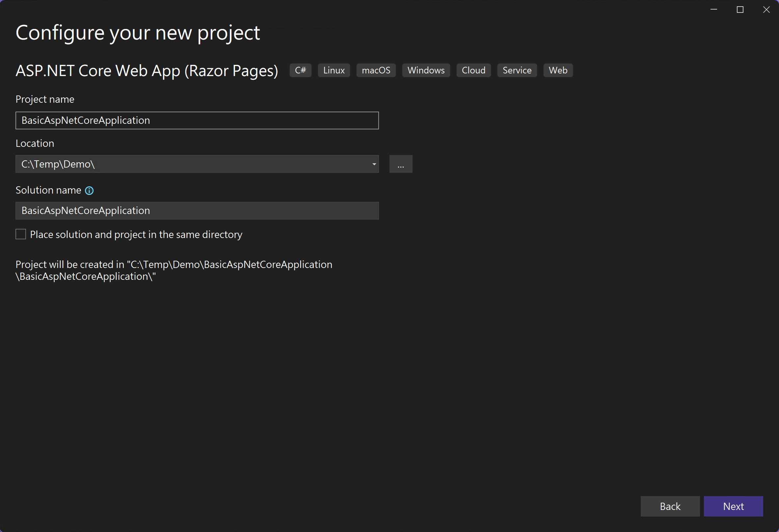Click the C# tag badge
779x532 pixels.
(300, 70)
